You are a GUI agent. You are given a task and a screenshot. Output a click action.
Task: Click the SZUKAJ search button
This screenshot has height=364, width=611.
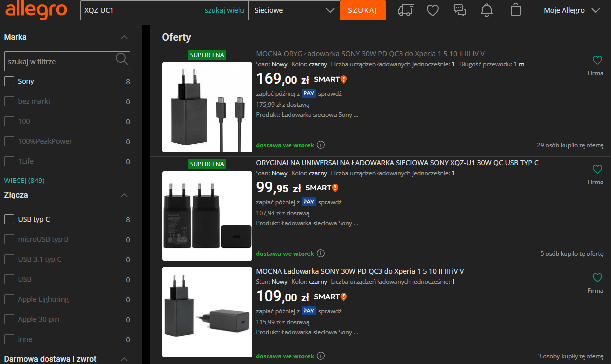[x=363, y=10]
